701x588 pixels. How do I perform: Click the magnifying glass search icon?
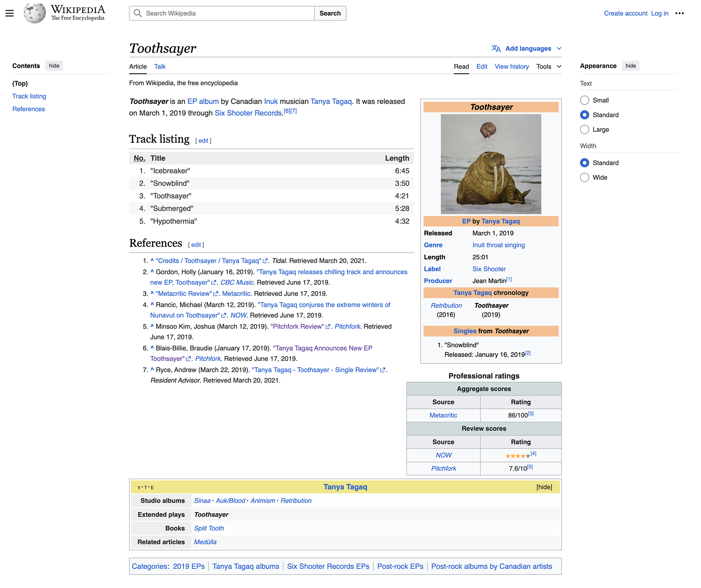[138, 14]
